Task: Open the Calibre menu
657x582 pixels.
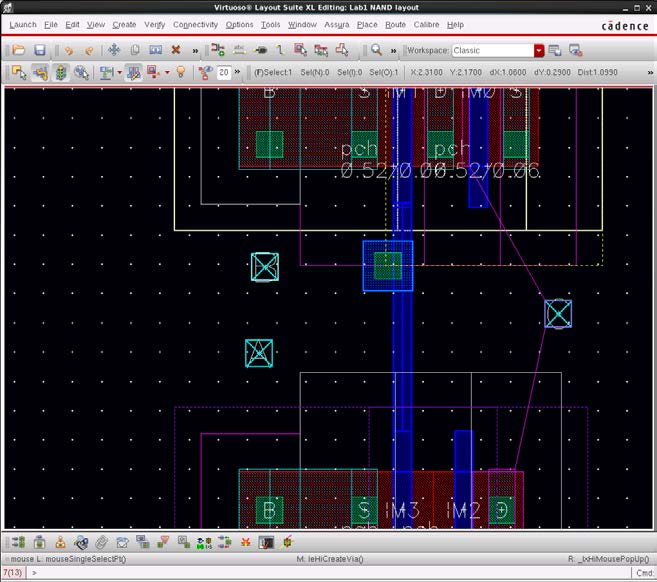Action: click(426, 25)
